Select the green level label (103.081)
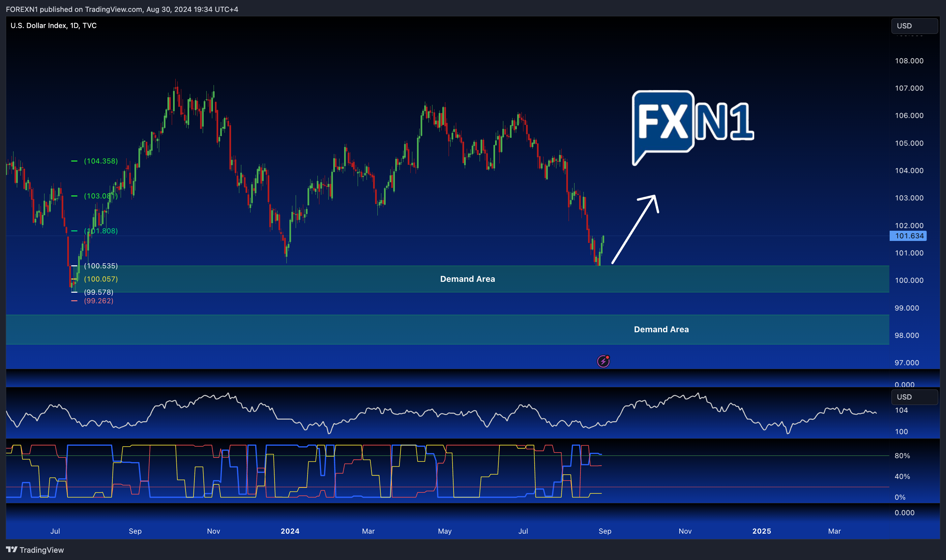Viewport: 946px width, 560px height. (101, 196)
